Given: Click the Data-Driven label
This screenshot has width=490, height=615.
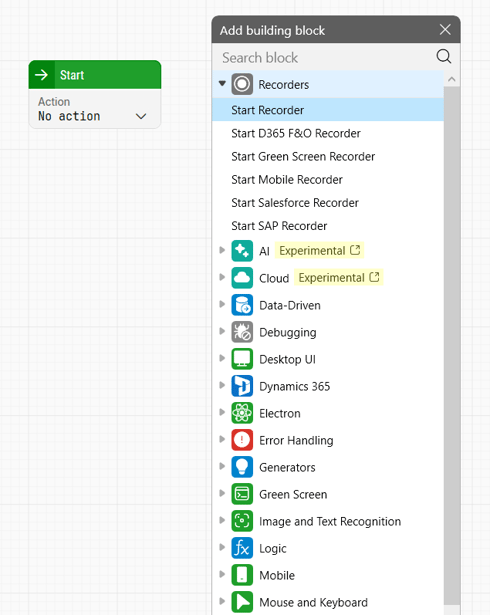Looking at the screenshot, I should tap(290, 305).
